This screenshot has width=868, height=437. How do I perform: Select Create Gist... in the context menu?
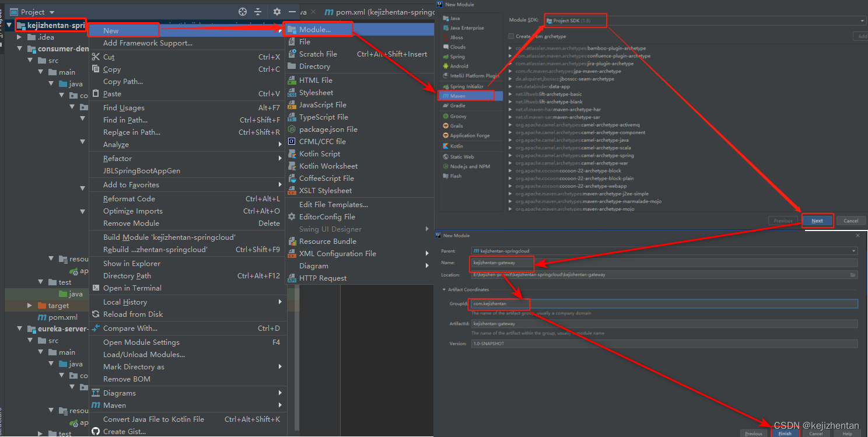pyautogui.click(x=124, y=431)
